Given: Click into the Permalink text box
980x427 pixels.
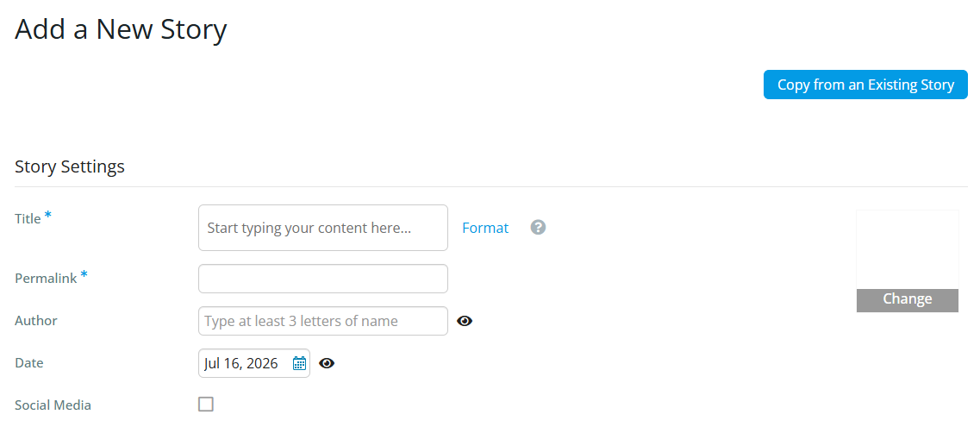Looking at the screenshot, I should (x=323, y=279).
